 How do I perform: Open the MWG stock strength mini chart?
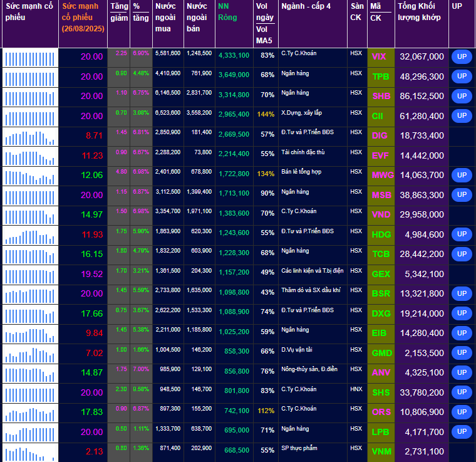point(30,176)
